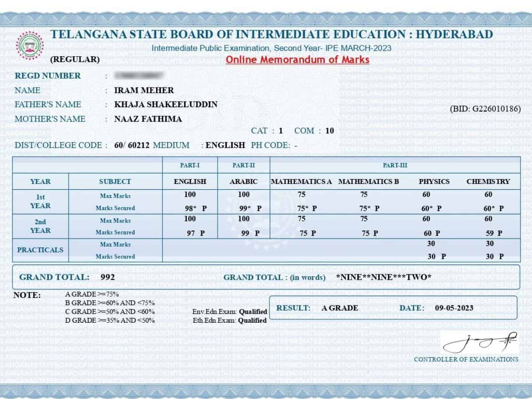The image size is (532, 399).
Task: Open the Online Memorandum of Marks heading
Action: [297, 59]
